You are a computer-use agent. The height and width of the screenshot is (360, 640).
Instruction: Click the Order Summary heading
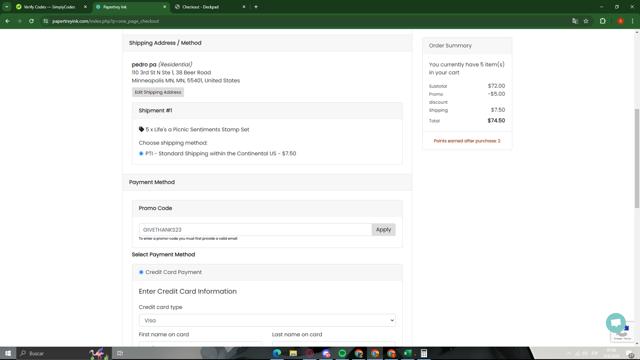pyautogui.click(x=450, y=46)
